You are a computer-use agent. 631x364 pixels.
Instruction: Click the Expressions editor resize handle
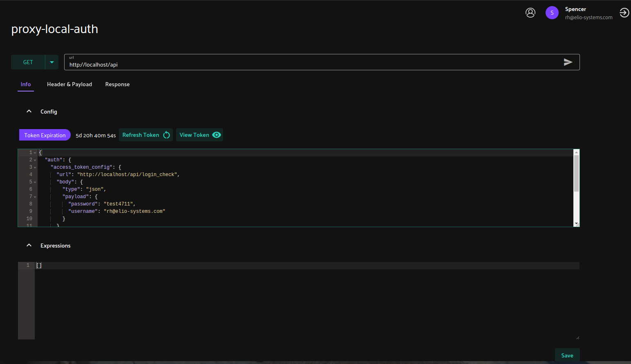(577, 337)
